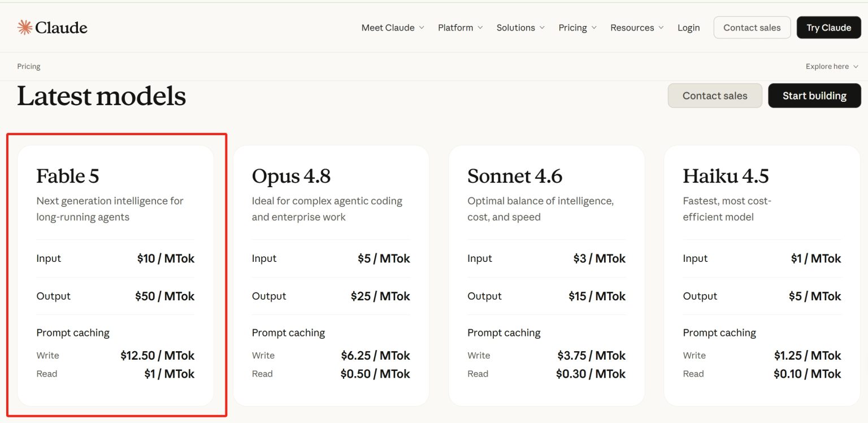The width and height of the screenshot is (868, 423).
Task: Click the $6.25 / MTok cache write price
Action: pyautogui.click(x=376, y=356)
